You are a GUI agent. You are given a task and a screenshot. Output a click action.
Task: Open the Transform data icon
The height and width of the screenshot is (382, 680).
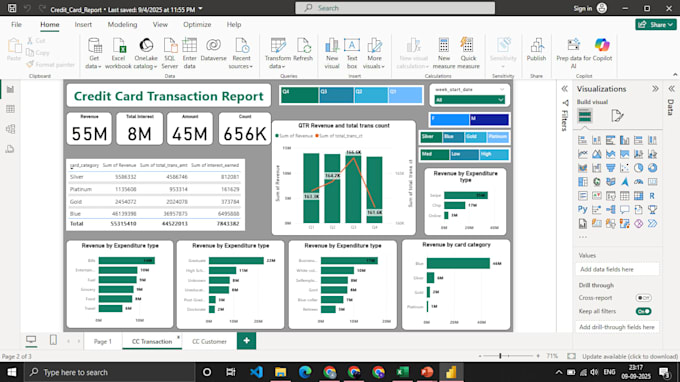tap(278, 45)
